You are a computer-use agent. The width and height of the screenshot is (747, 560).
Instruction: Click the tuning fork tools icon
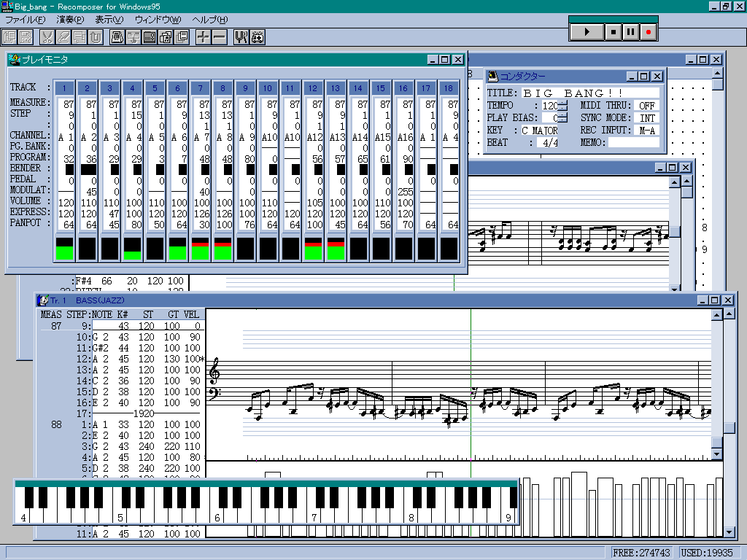pos(241,37)
